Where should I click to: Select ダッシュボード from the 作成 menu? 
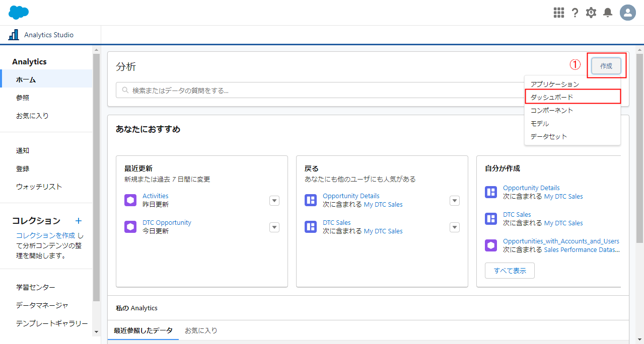tap(551, 96)
